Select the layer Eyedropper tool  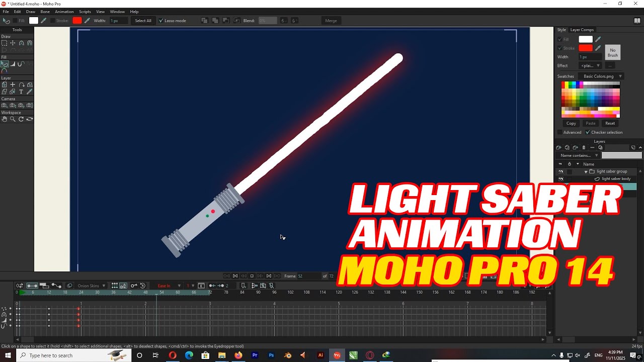pos(30,92)
